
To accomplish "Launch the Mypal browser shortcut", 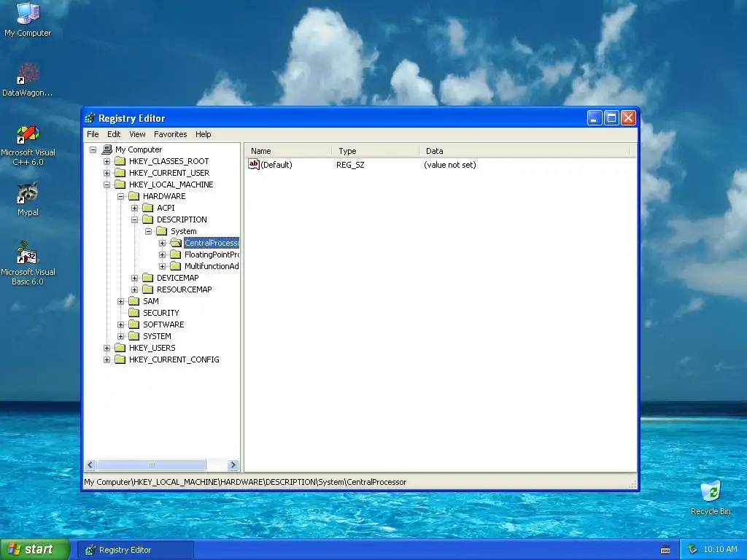I will coord(28,199).
